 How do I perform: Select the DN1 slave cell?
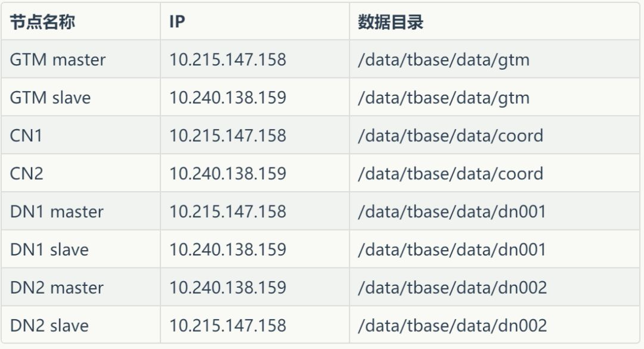(x=49, y=250)
